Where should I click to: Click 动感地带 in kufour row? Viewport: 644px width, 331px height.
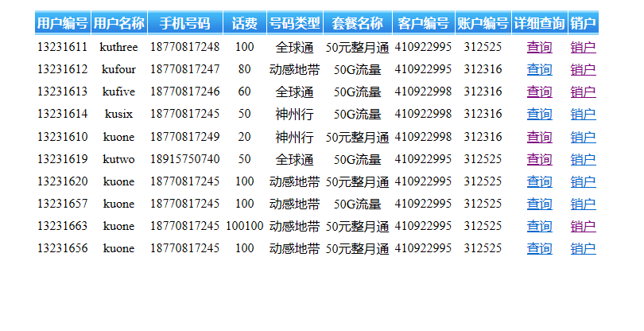pos(294,69)
